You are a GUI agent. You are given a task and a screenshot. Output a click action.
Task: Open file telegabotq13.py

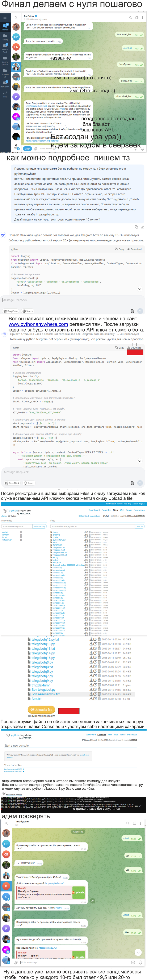[43, 644]
